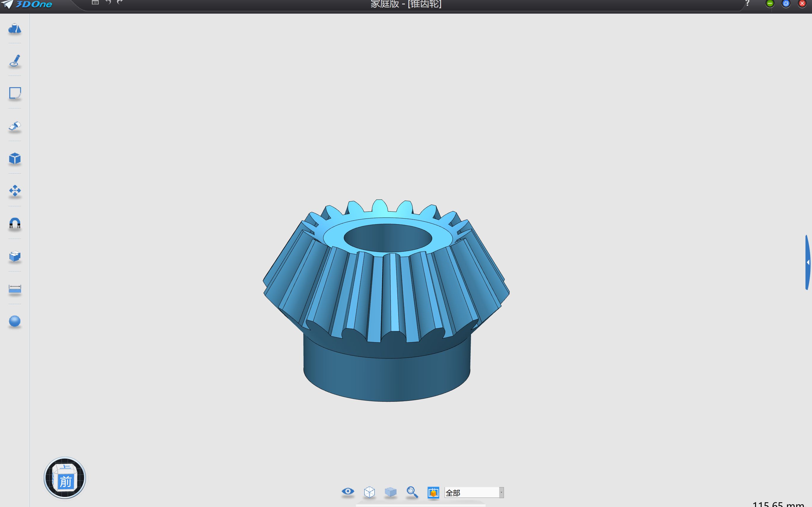
Task: Open the special features tool icon
Action: pyautogui.click(x=15, y=126)
